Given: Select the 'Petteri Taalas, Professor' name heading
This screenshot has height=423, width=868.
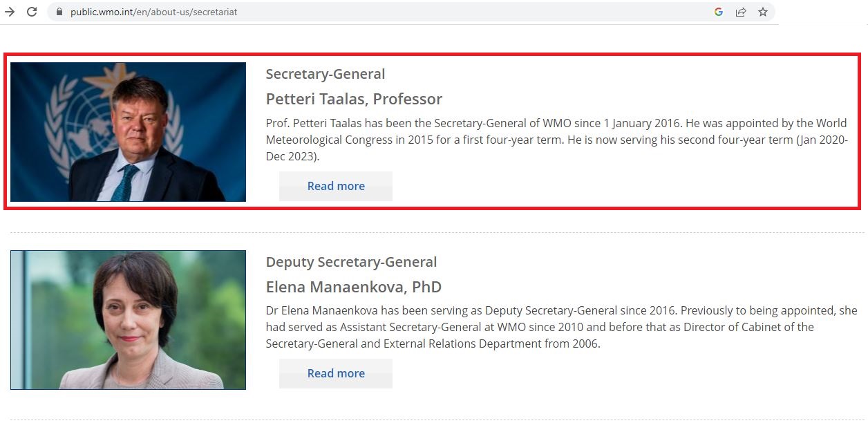Looking at the screenshot, I should [x=354, y=99].
